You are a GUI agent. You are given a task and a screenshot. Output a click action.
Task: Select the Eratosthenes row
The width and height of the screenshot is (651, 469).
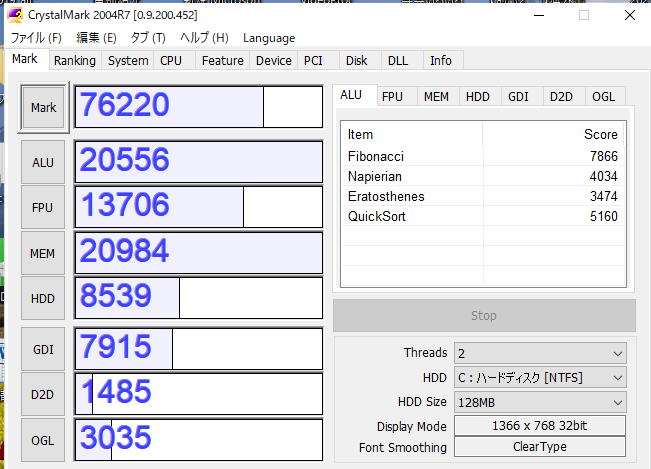click(x=483, y=196)
